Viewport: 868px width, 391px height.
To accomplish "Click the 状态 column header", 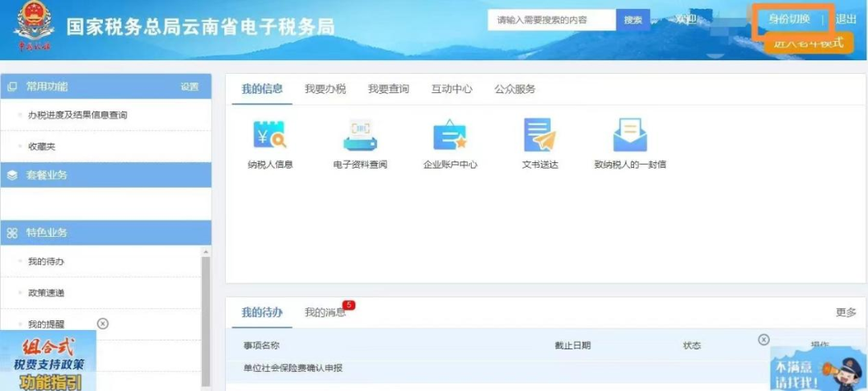I will click(692, 346).
